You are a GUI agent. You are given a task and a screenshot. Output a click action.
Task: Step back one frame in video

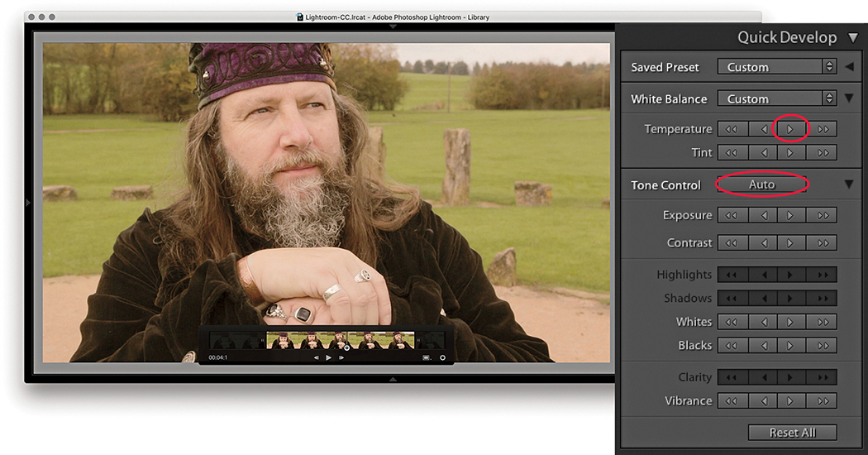pyautogui.click(x=316, y=357)
